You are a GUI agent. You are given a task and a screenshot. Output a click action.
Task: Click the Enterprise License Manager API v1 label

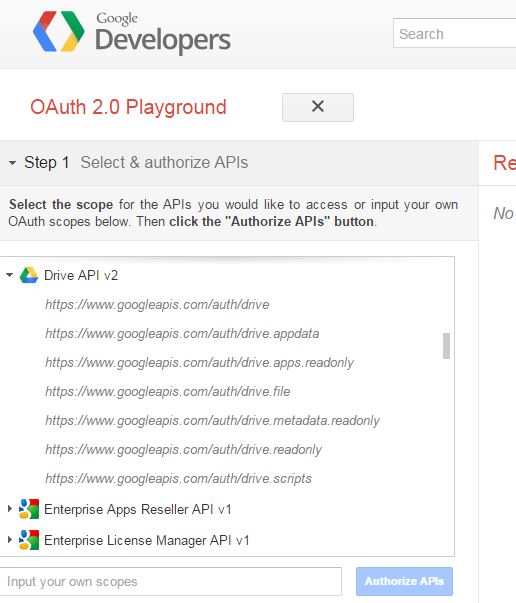tap(146, 540)
